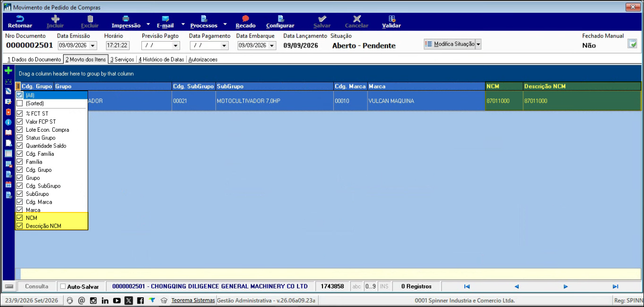Uncheck the Lote Econ. Compra checkbox
This screenshot has height=307, width=644.
pyautogui.click(x=20, y=130)
